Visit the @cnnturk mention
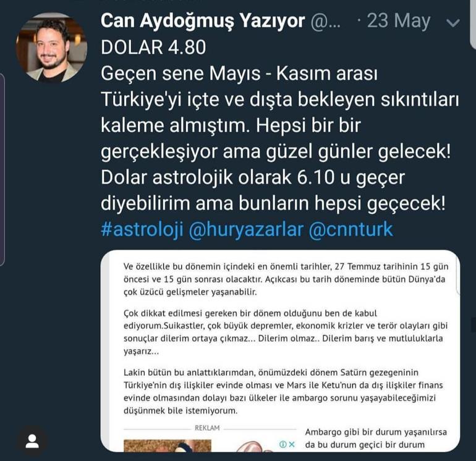 (351, 229)
